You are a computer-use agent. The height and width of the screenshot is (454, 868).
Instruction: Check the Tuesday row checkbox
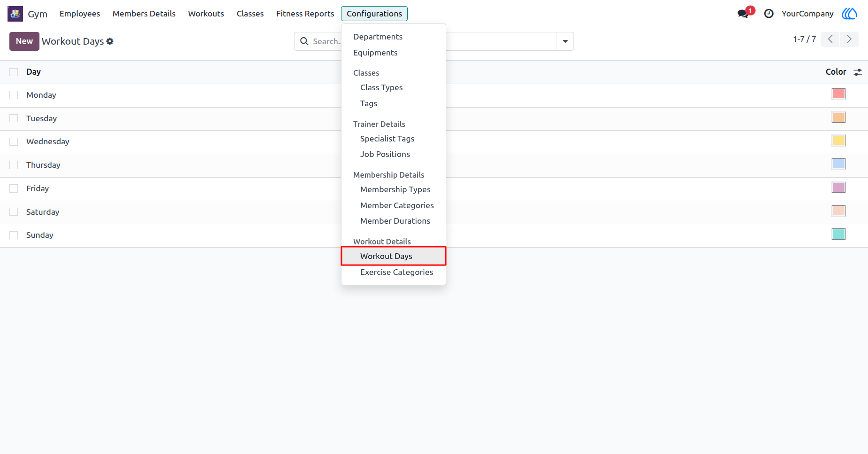tap(14, 118)
